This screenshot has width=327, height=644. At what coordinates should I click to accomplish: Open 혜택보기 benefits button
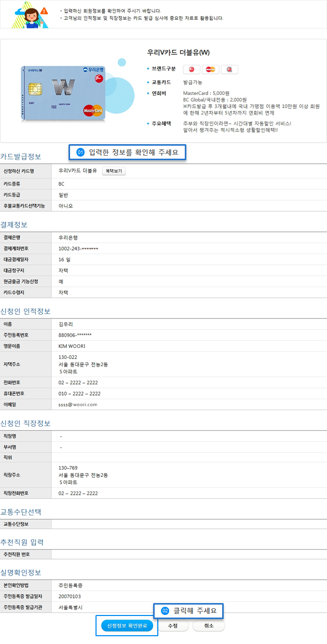tap(114, 171)
